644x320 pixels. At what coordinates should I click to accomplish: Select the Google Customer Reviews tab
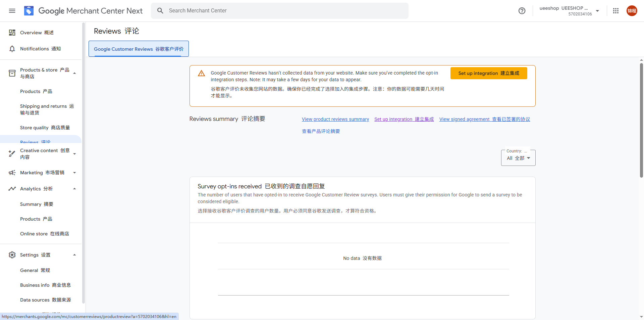pyautogui.click(x=139, y=49)
